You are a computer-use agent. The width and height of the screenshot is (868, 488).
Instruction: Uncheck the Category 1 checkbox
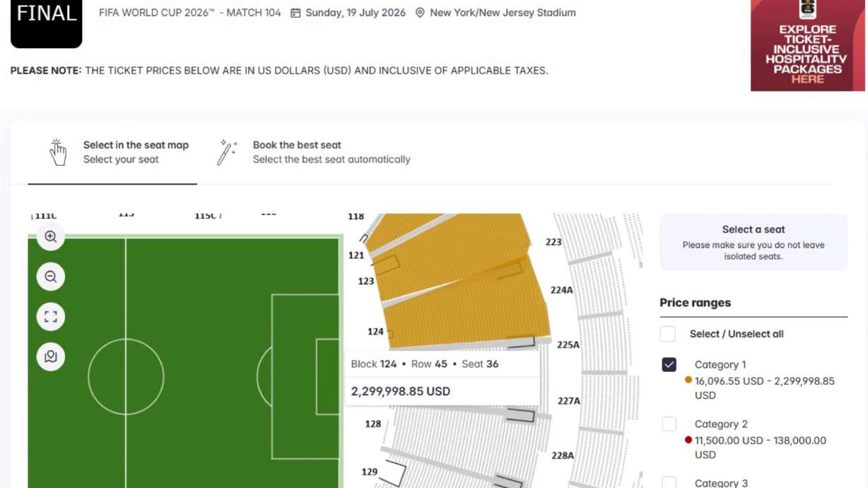pyautogui.click(x=669, y=364)
